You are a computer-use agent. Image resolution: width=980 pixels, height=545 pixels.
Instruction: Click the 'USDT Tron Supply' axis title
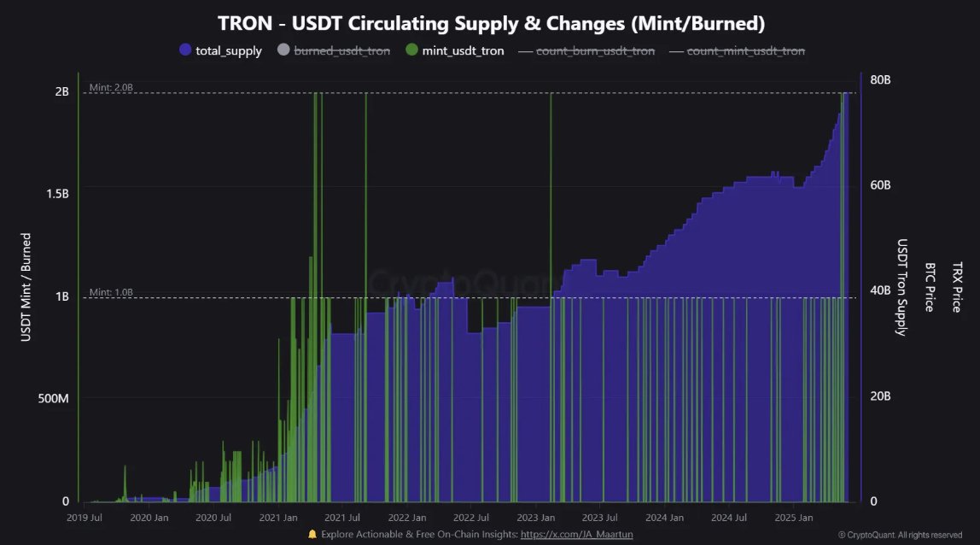901,287
